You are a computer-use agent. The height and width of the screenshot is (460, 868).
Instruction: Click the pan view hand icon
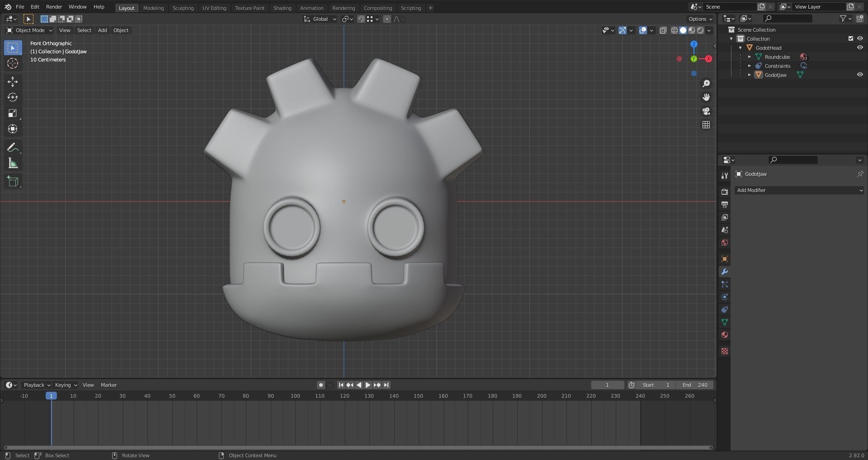point(706,97)
